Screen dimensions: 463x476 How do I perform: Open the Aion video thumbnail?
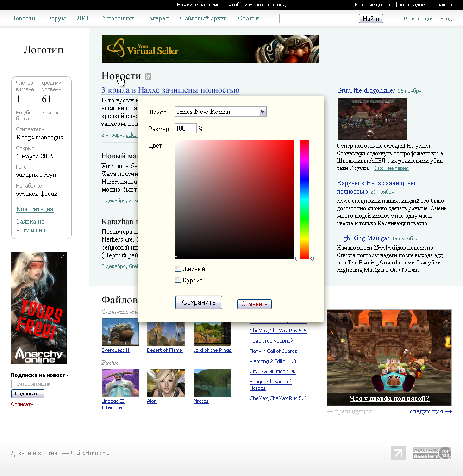tap(166, 382)
